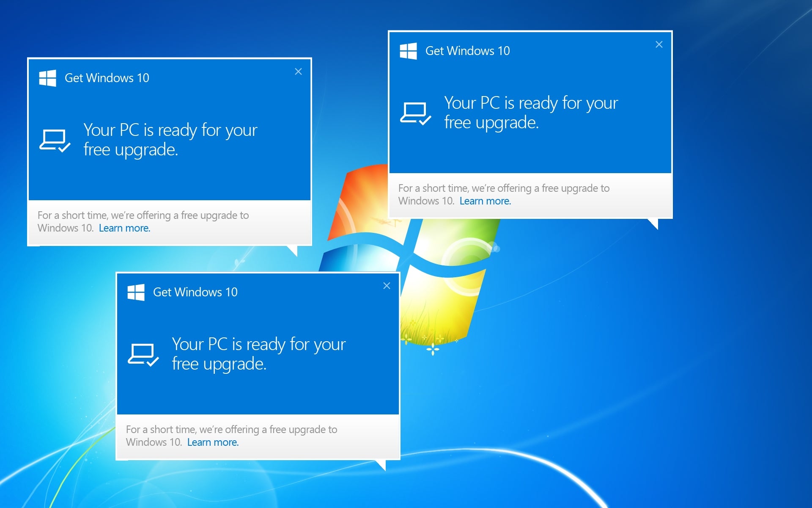Viewport: 812px width, 508px height.
Task: Click Windows logo icon in upper-left popup
Action: pyautogui.click(x=47, y=78)
